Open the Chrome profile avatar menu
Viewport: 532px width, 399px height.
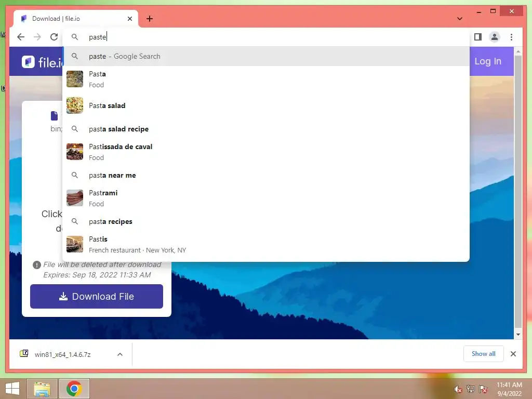[495, 37]
